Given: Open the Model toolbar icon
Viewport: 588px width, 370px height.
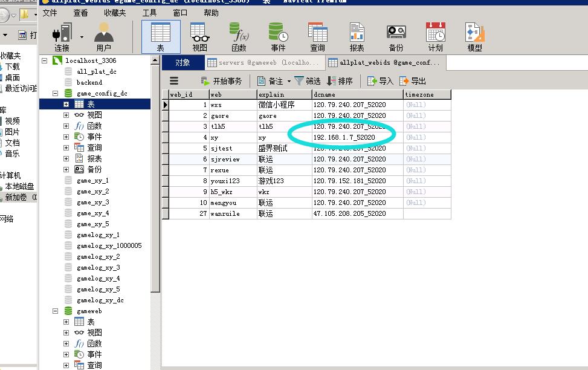Looking at the screenshot, I should 475,36.
